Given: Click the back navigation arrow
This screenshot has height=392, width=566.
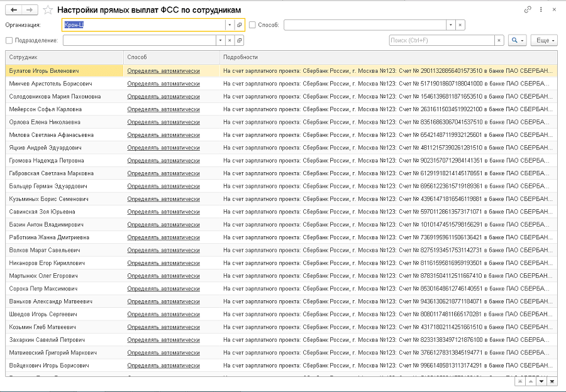Looking at the screenshot, I should [14, 10].
